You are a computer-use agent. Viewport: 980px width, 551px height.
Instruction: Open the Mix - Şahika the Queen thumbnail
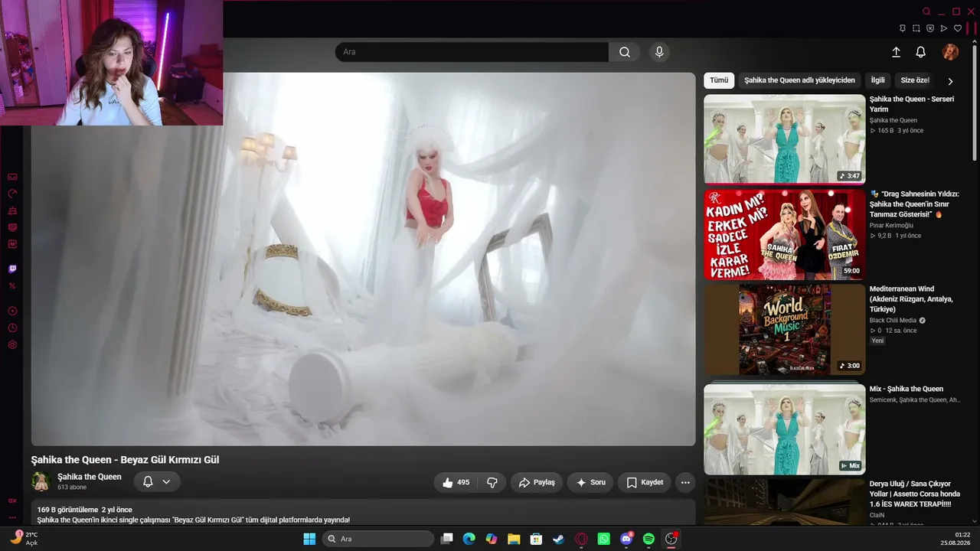point(785,429)
